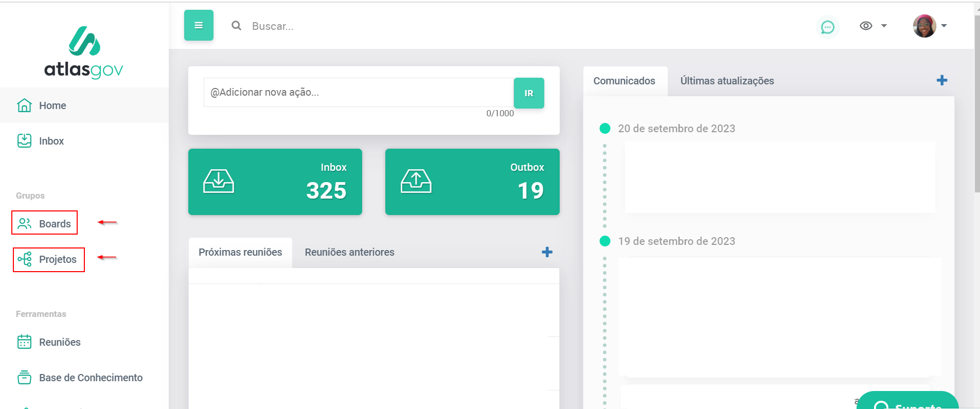Viewport: 980px width, 409px height.
Task: Expand the dropdown arrow beside avatar
Action: coord(944,26)
